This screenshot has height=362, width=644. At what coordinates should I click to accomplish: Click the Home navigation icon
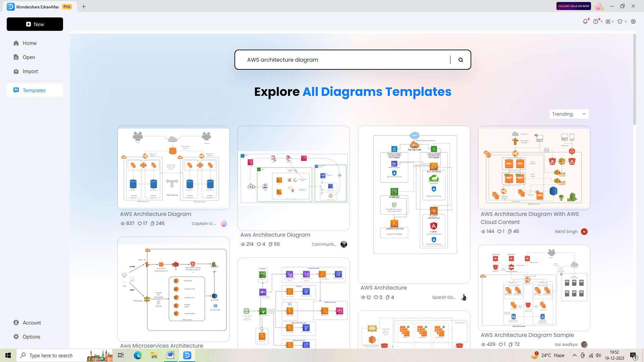pyautogui.click(x=16, y=43)
